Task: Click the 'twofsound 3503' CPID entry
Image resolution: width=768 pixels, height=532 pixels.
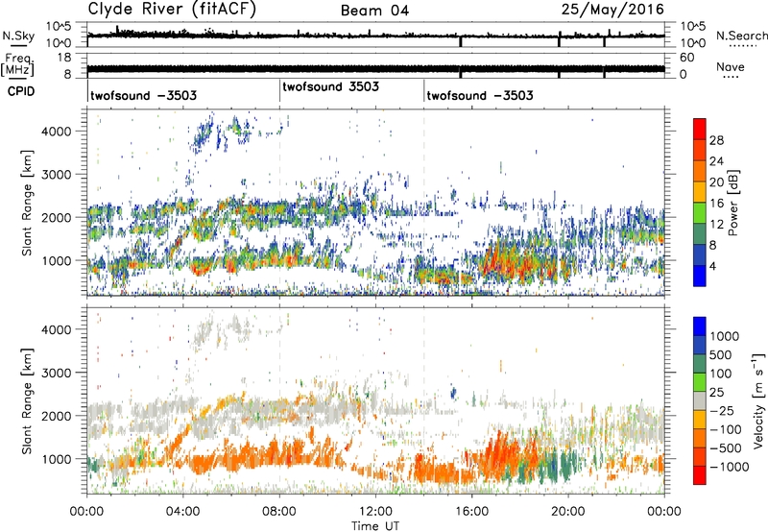Action: [x=330, y=86]
